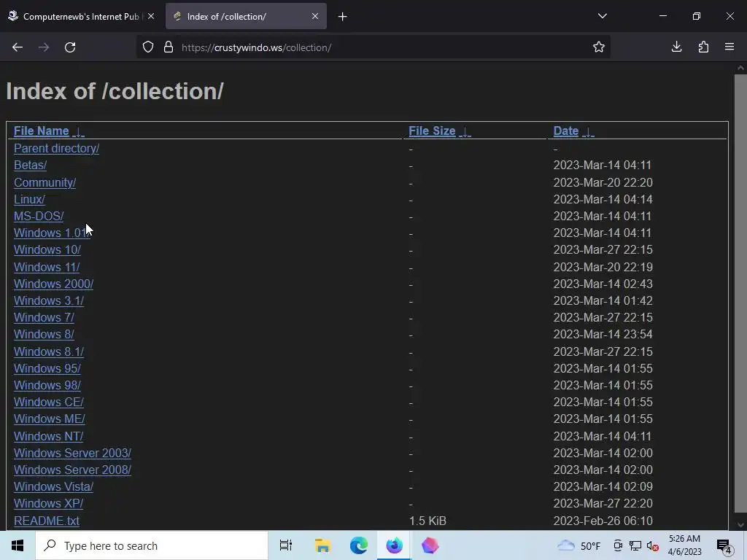
Task: Open the Parent directory link
Action: coord(56,149)
